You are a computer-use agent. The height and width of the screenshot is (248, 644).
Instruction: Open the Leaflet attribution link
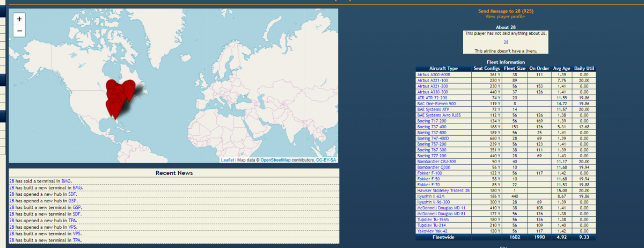point(227,160)
